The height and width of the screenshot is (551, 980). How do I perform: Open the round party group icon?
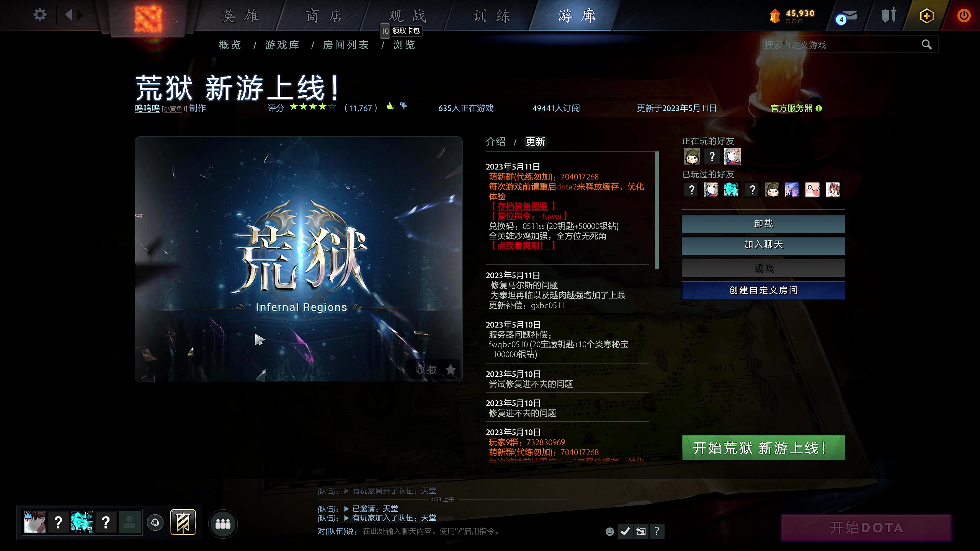click(223, 524)
